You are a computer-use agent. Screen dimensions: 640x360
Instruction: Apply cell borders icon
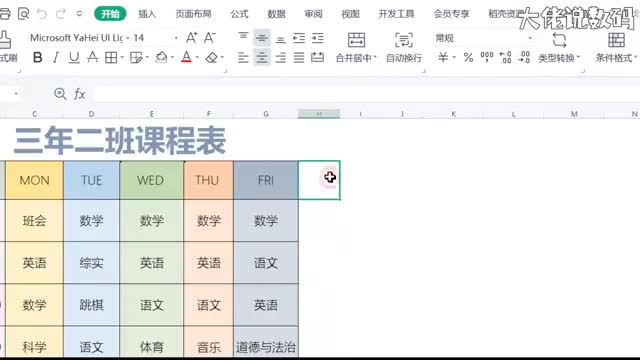coord(111,58)
